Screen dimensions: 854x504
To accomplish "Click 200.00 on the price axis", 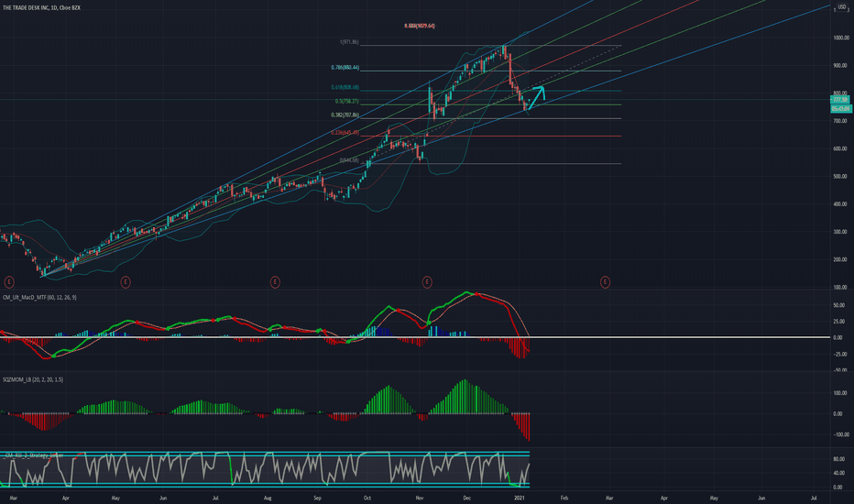I will tap(840, 260).
